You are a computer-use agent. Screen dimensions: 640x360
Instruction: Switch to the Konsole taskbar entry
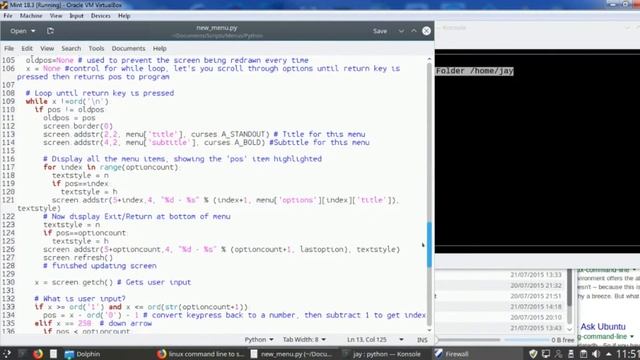tap(382, 354)
